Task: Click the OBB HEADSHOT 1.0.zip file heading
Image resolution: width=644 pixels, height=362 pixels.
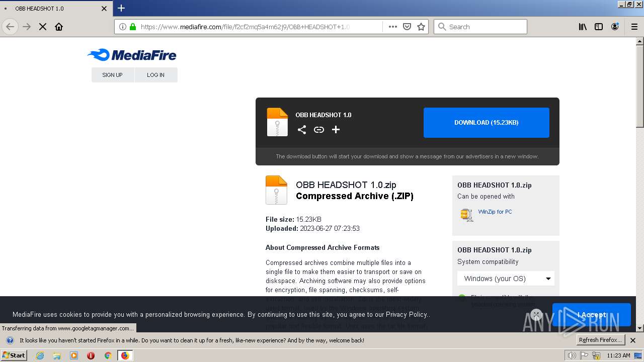Action: pyautogui.click(x=346, y=185)
